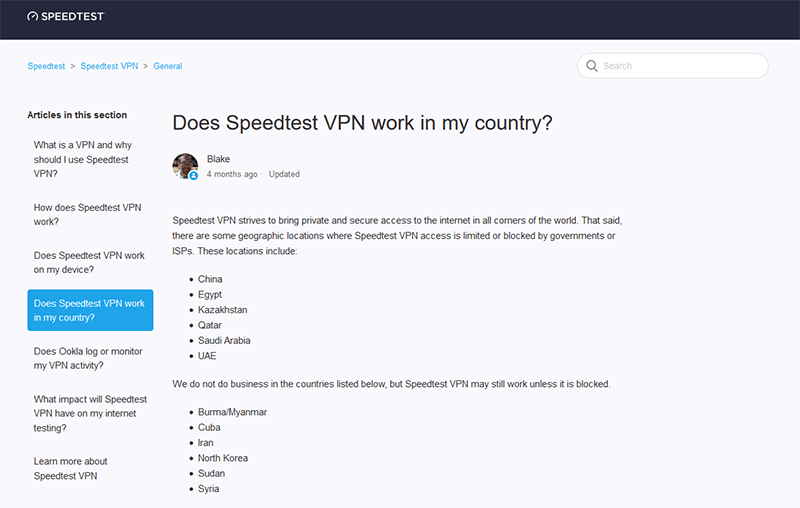The width and height of the screenshot is (800, 508).
Task: Select highlighted 'Does Speedtest VPN work in my country?'
Action: [x=90, y=310]
